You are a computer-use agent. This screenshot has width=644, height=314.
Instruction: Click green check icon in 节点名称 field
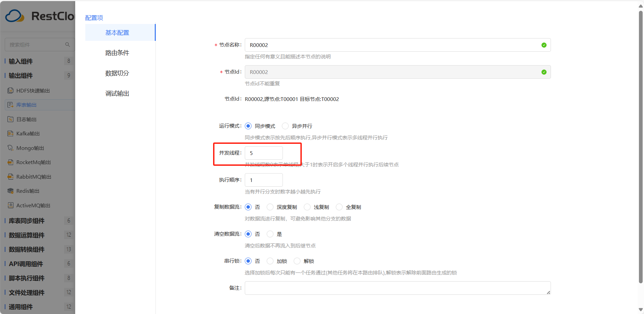(x=544, y=45)
